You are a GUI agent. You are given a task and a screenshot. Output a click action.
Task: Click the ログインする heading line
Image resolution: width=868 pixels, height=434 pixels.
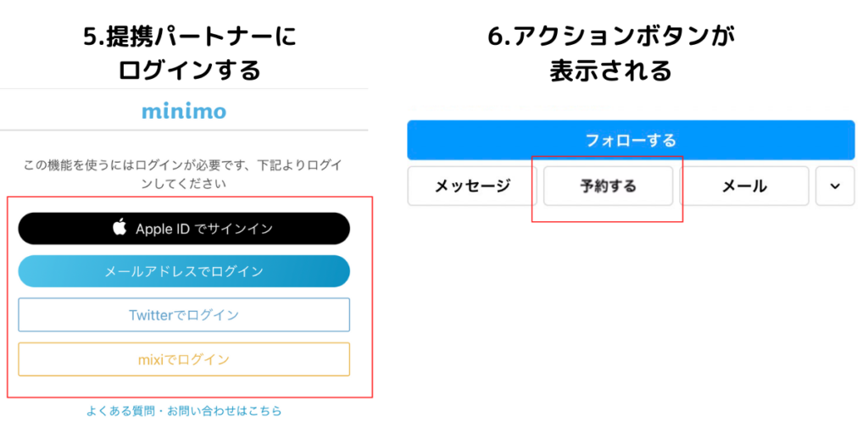[184, 70]
